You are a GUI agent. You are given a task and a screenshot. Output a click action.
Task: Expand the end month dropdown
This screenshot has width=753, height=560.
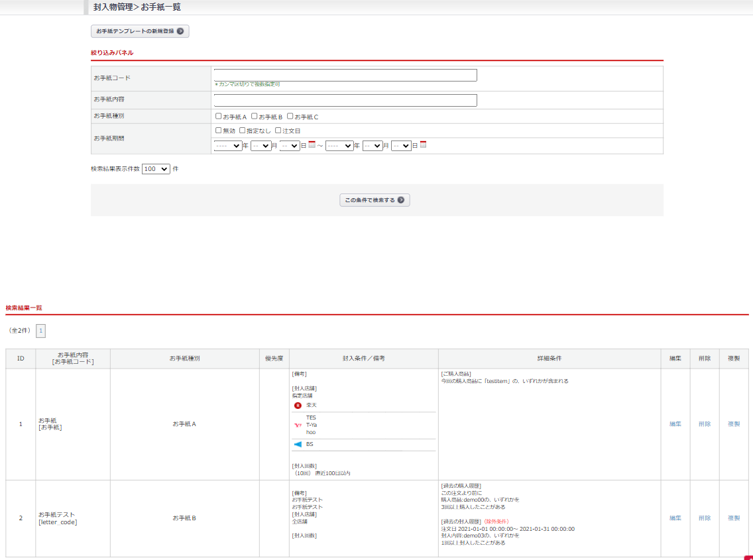point(373,146)
